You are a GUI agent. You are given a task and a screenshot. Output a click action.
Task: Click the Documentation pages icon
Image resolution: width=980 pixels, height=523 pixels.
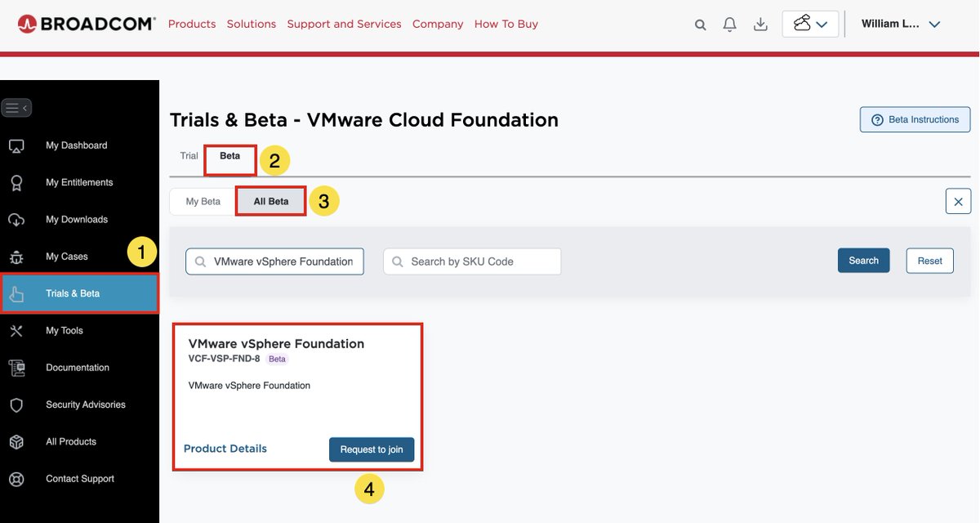coord(16,368)
